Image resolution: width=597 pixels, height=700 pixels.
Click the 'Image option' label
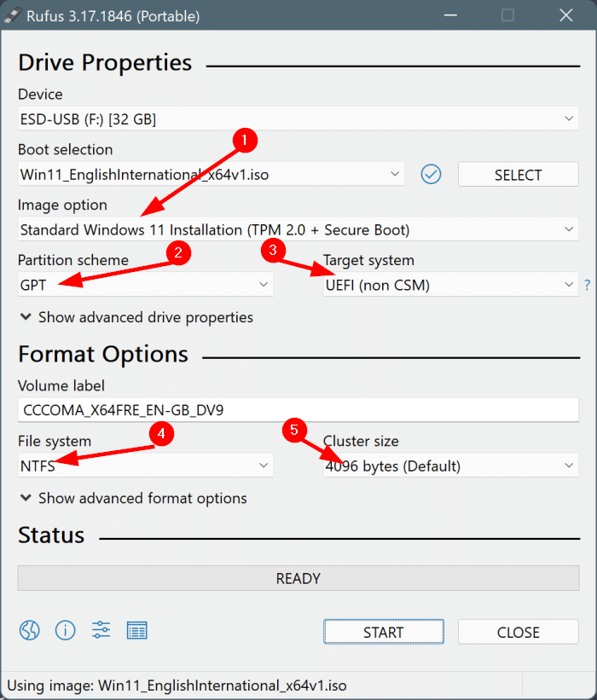click(62, 205)
